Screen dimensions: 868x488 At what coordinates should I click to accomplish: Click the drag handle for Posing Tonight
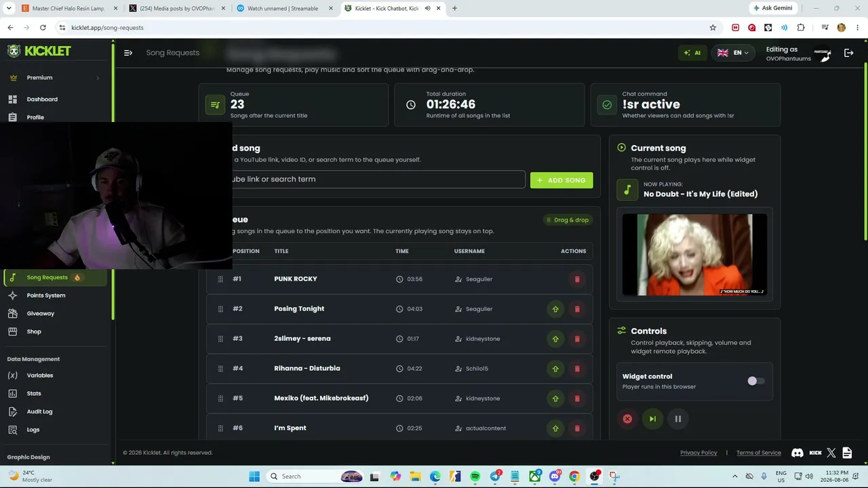pos(220,309)
